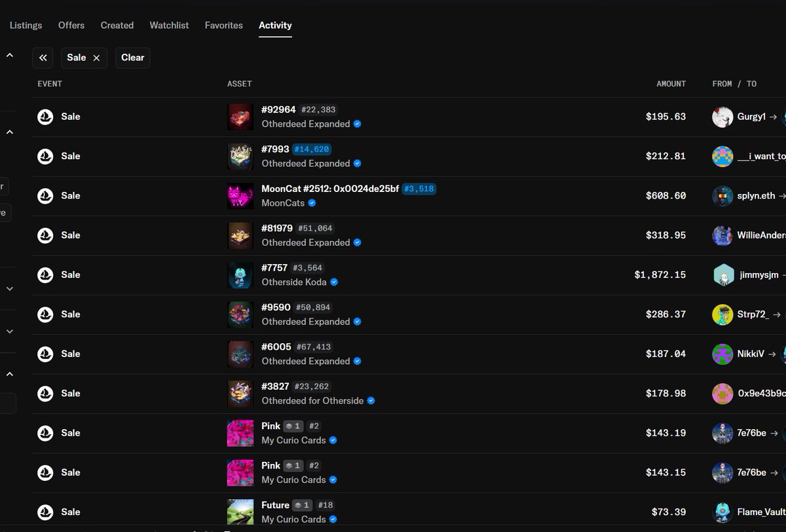Click the sale icon in the #81979 row

45,235
